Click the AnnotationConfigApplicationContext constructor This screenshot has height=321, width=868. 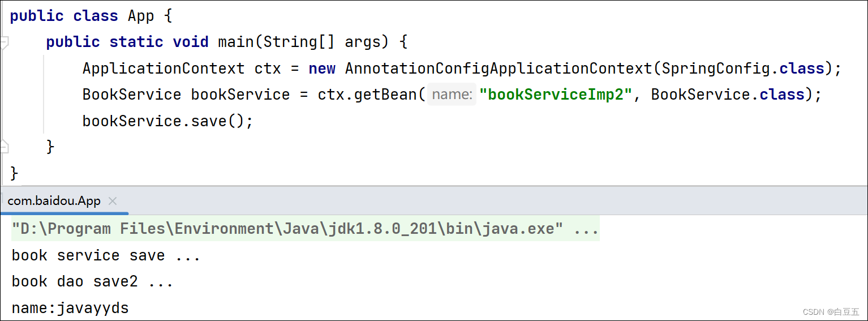click(x=498, y=69)
